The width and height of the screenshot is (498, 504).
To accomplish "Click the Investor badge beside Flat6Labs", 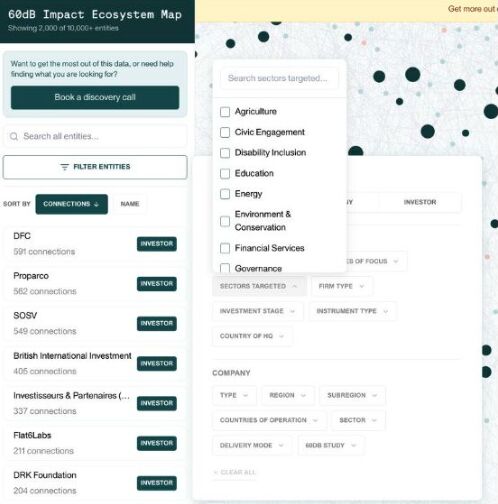I will pyautogui.click(x=157, y=443).
